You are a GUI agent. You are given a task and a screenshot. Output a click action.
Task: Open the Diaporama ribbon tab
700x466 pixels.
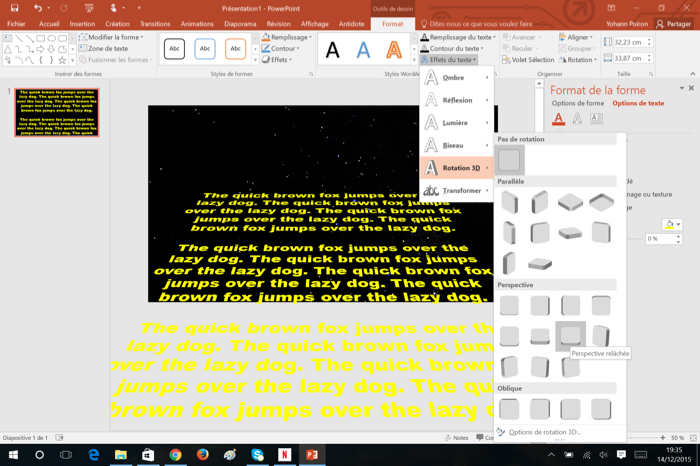[x=240, y=24]
